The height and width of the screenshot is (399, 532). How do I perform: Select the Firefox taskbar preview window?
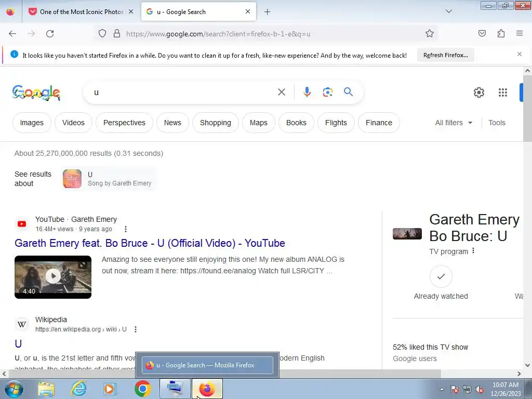207,365
